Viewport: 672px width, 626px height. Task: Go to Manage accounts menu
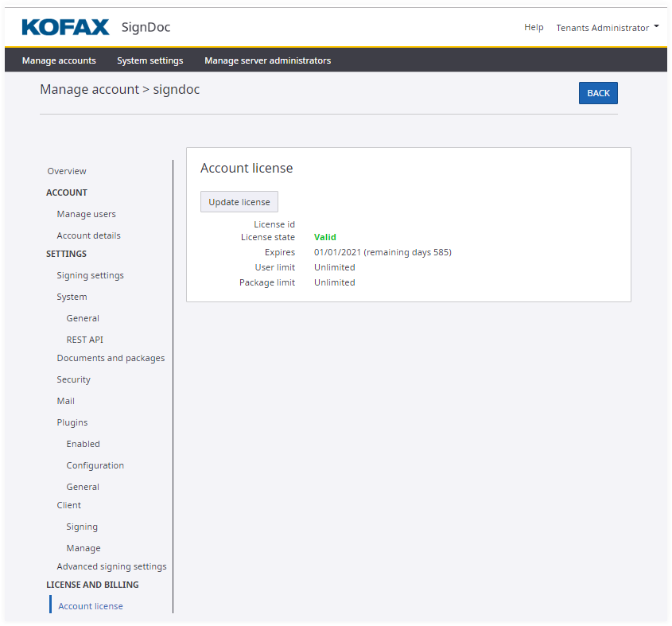[x=59, y=60]
